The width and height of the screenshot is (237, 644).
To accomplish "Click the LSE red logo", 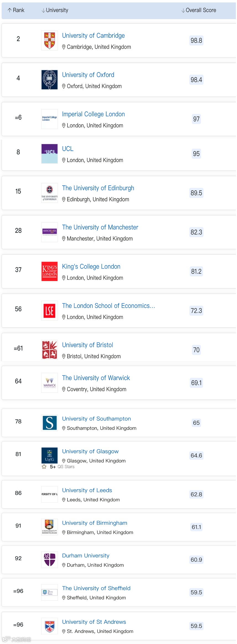I will click(x=50, y=310).
